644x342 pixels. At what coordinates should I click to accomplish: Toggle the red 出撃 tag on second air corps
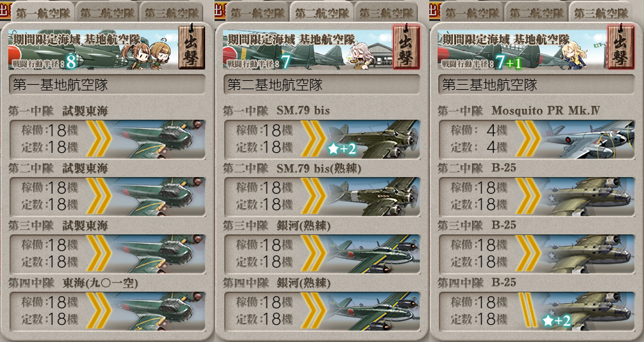point(406,47)
